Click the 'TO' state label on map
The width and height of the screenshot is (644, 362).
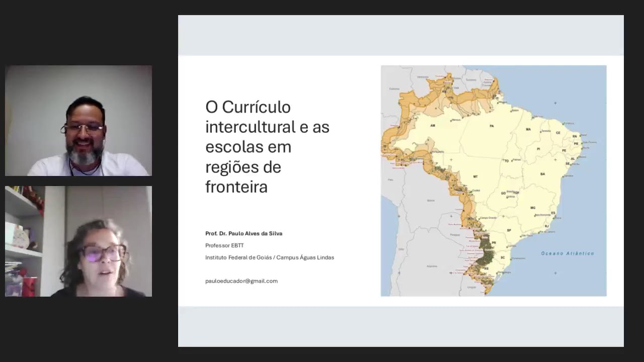click(507, 161)
